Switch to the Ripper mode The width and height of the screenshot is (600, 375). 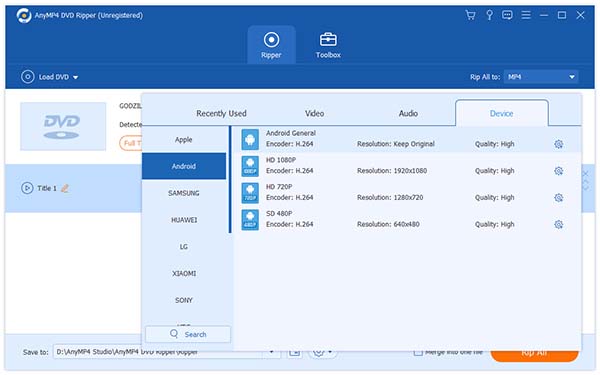point(271,45)
